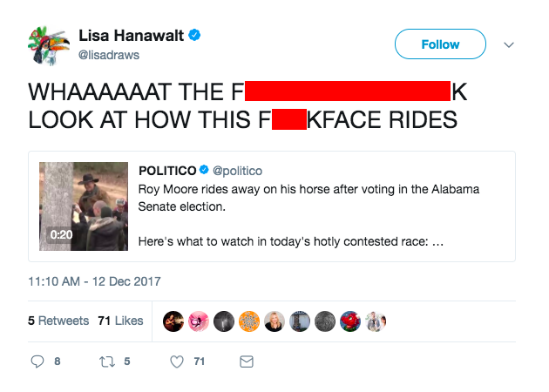Viewport: 549px width, 392px height.
Task: Open the pink liker avatar
Action: tap(199, 321)
